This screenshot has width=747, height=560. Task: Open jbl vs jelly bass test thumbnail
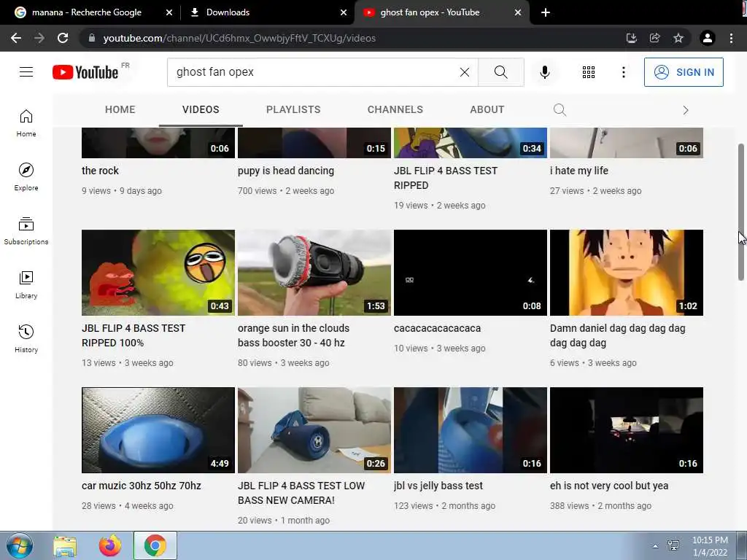[471, 430]
